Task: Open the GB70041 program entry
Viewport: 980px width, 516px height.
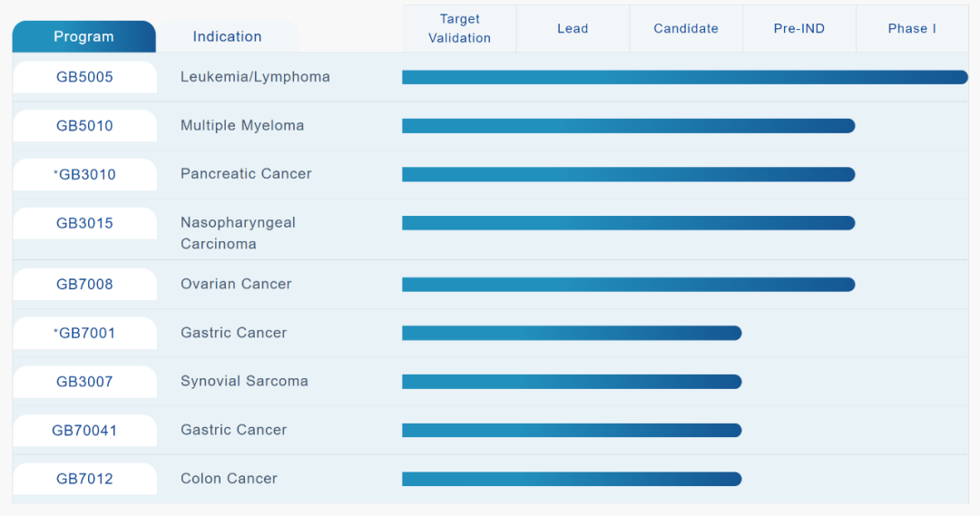Action: click(x=84, y=431)
